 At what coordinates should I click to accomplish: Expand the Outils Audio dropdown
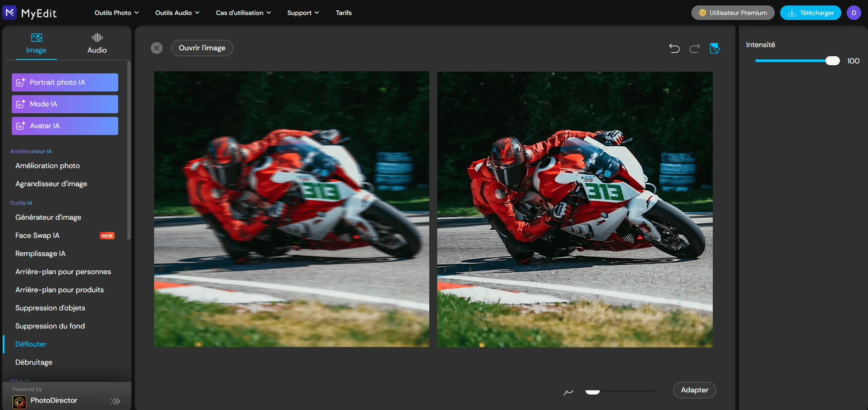point(177,13)
